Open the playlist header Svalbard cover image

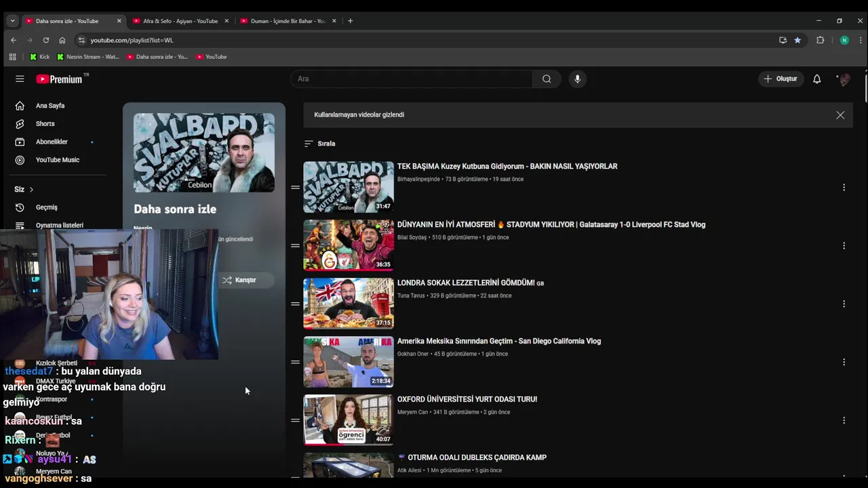click(x=204, y=152)
